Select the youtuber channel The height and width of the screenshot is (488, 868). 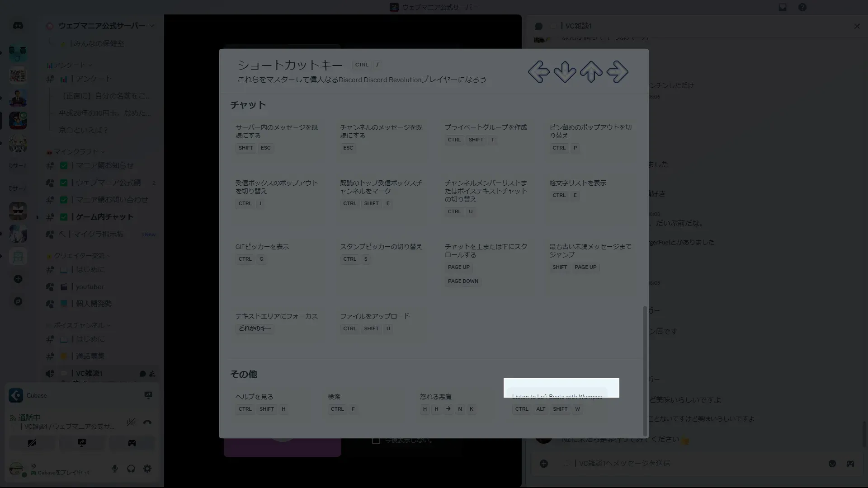90,287
